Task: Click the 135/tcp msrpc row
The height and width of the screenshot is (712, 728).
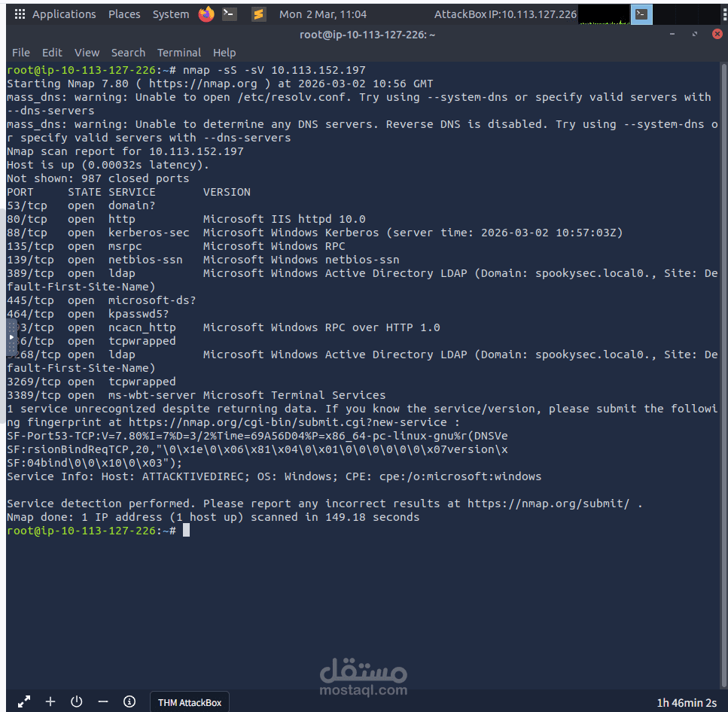Action: pos(176,246)
